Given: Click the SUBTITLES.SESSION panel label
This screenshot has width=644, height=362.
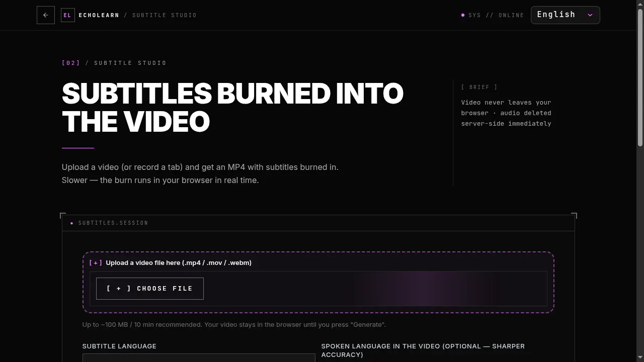Looking at the screenshot, I should (x=113, y=223).
